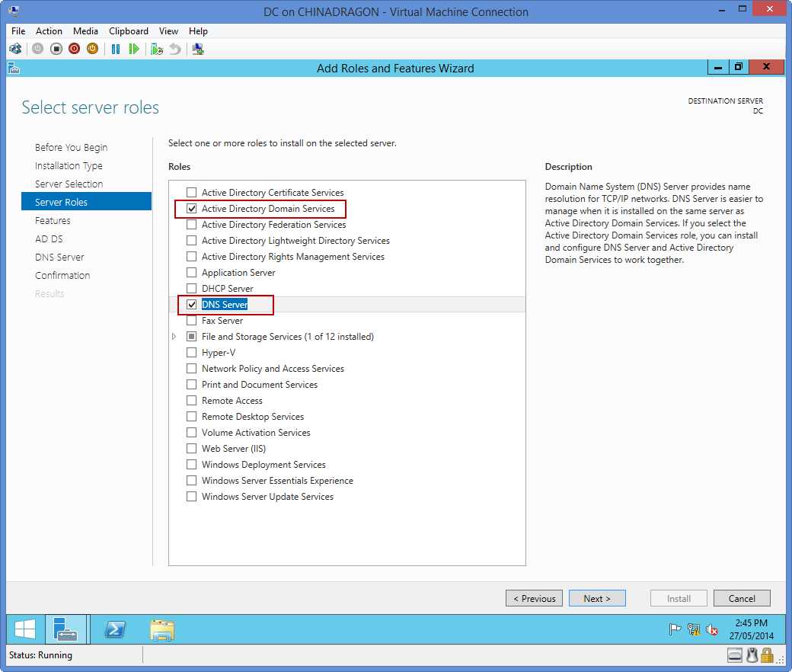Go to the AD DS step
Image resolution: width=792 pixels, height=672 pixels.
click(49, 239)
